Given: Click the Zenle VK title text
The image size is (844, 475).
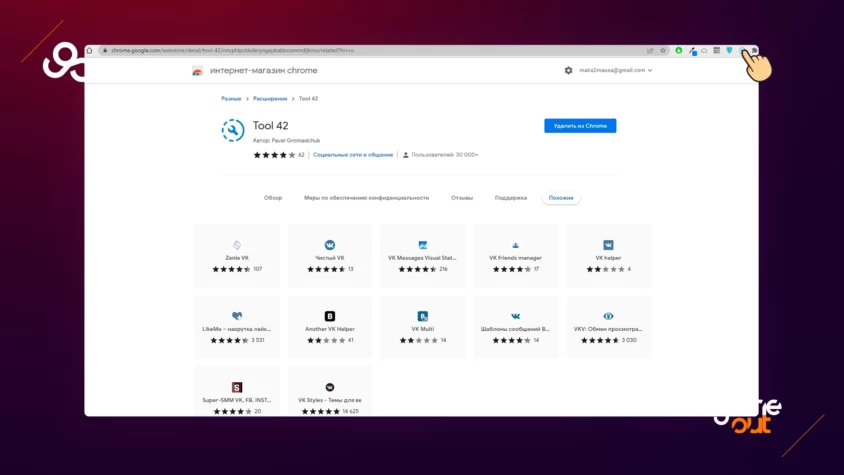Looking at the screenshot, I should point(237,258).
